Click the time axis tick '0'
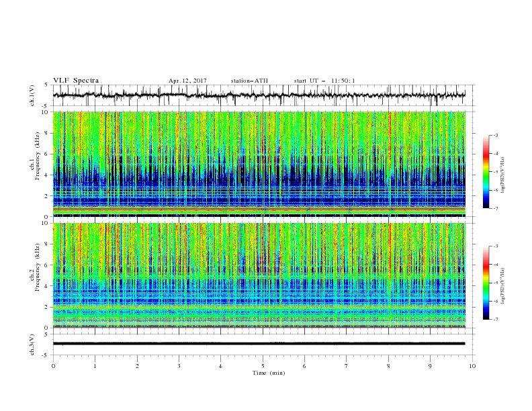The image size is (532, 411). pos(53,366)
